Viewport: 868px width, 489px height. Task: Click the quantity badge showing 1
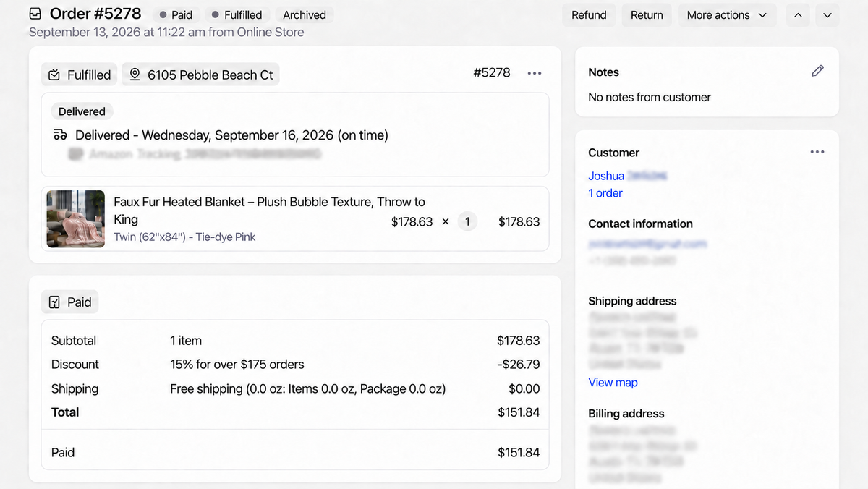[x=467, y=222]
